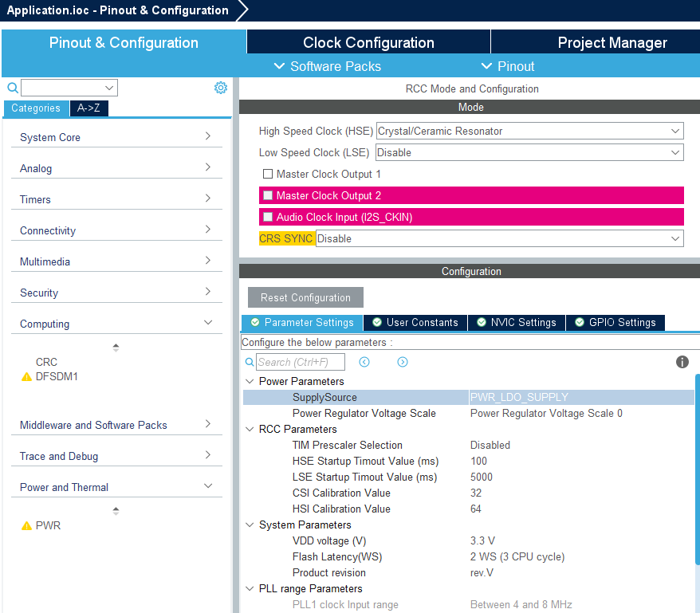
Task: Click the info icon in Parameter Settings
Action: click(682, 362)
